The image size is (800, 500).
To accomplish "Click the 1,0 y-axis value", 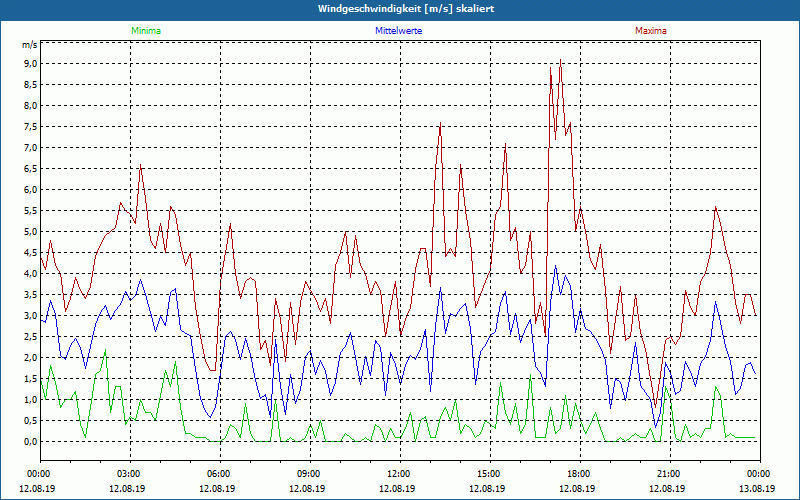I will (x=31, y=399).
